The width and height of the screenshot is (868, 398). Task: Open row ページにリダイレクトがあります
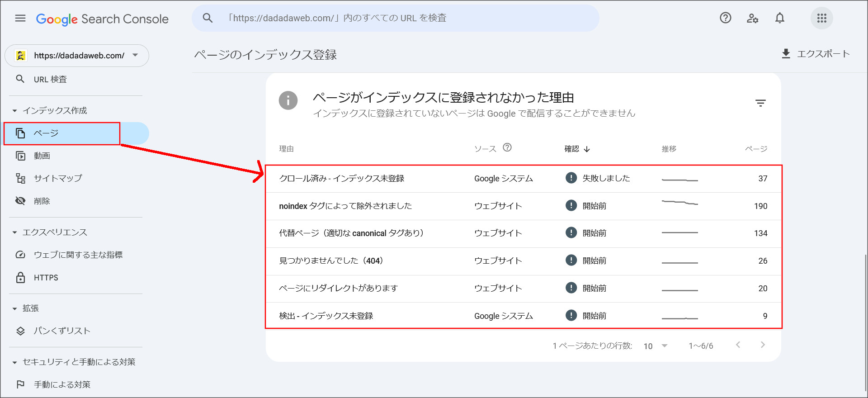524,289
